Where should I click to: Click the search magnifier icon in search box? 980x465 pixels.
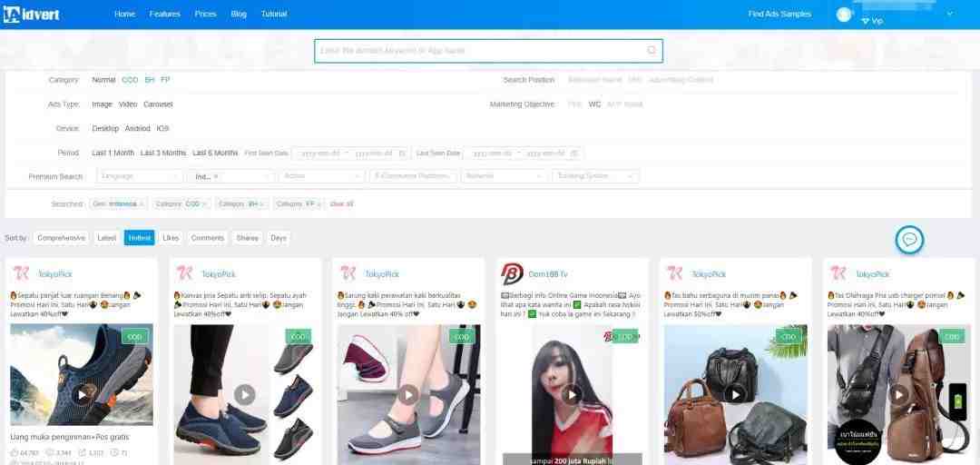tap(651, 50)
